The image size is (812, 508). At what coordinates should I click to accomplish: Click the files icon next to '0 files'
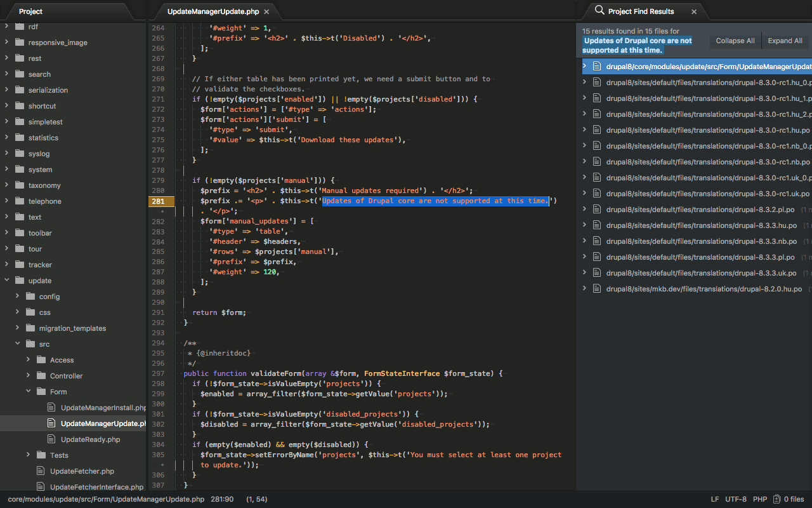(778, 499)
